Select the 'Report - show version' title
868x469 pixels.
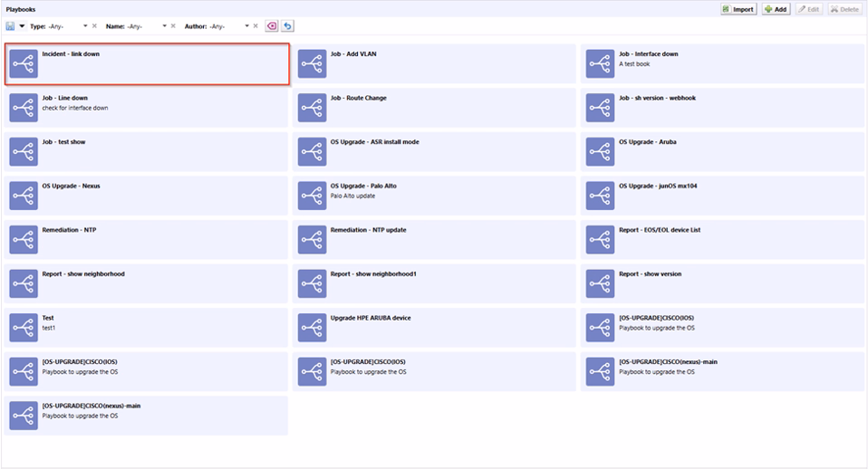pos(650,273)
